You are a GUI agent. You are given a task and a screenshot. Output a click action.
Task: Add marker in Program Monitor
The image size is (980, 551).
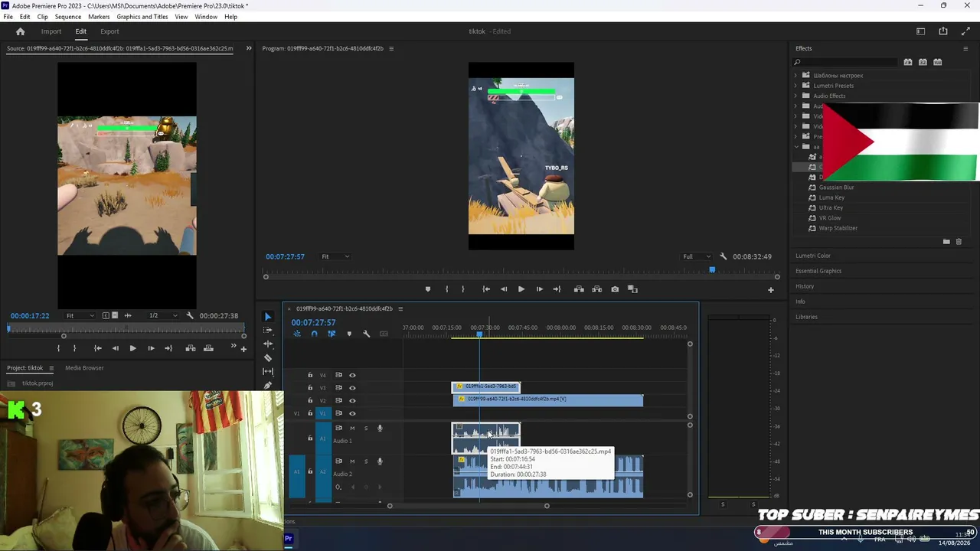tap(428, 289)
